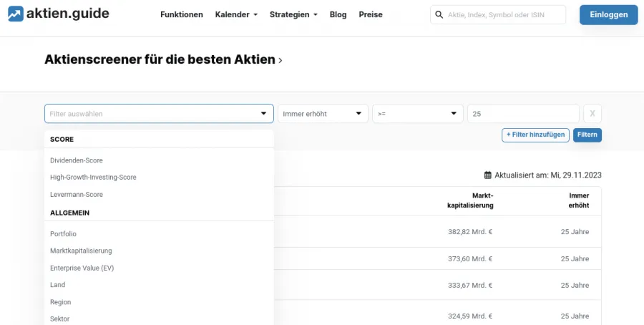This screenshot has height=325, width=644.
Task: Click the ALLGEMEIN group heading
Action: tap(70, 213)
